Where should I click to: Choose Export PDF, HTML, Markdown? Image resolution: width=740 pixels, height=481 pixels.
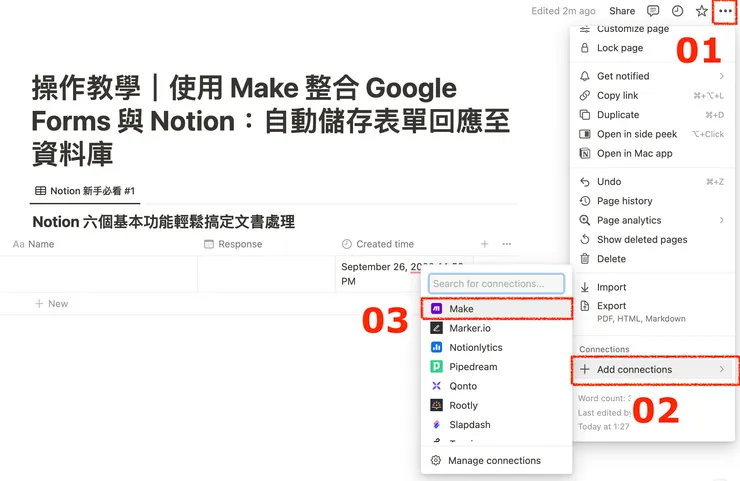(652, 312)
